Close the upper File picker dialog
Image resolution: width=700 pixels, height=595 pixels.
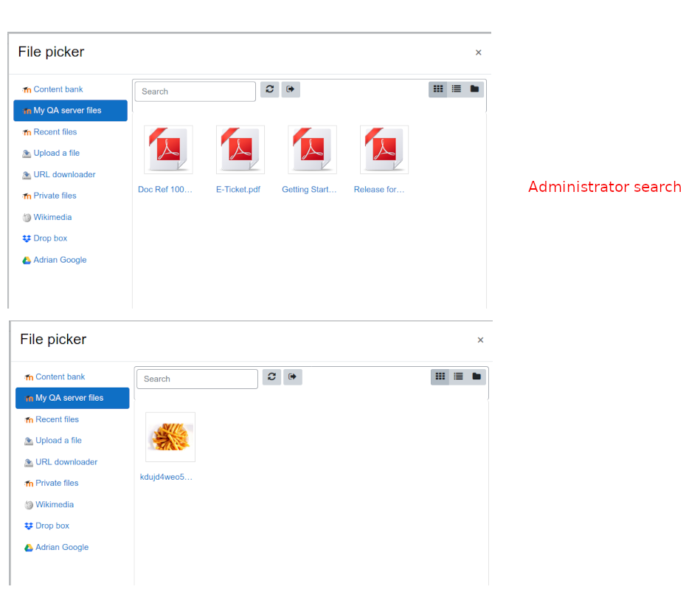pyautogui.click(x=479, y=52)
